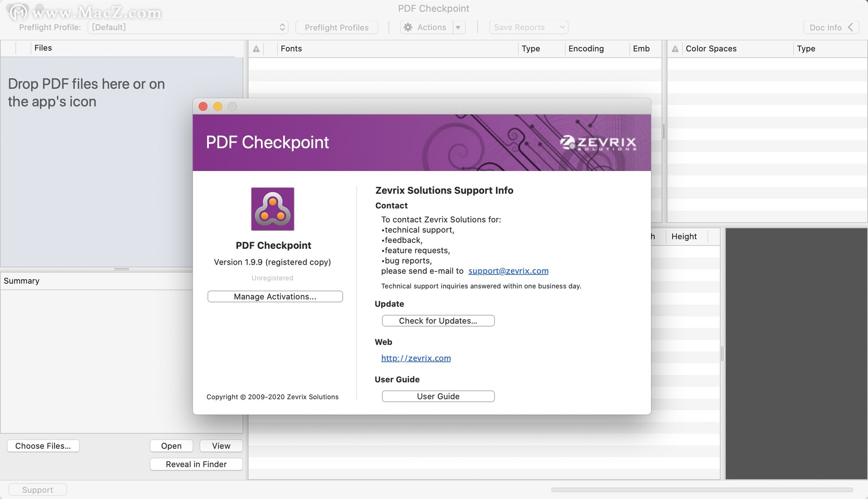Image resolution: width=868 pixels, height=499 pixels.
Task: Select the Summary tab
Action: [21, 280]
